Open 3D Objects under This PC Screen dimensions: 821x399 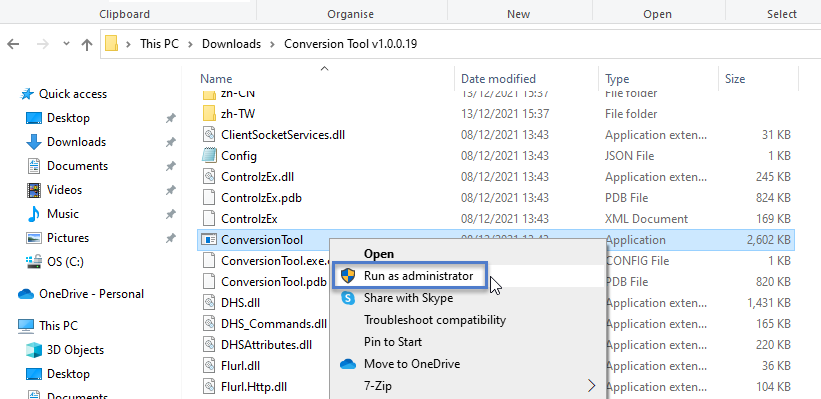[x=75, y=350]
